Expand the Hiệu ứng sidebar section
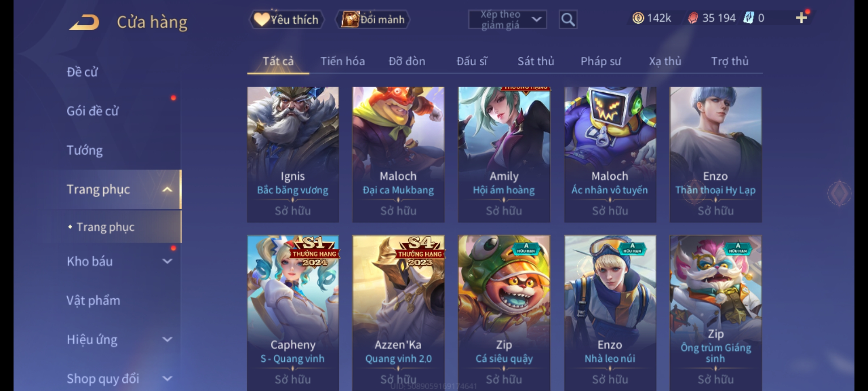 tap(167, 340)
